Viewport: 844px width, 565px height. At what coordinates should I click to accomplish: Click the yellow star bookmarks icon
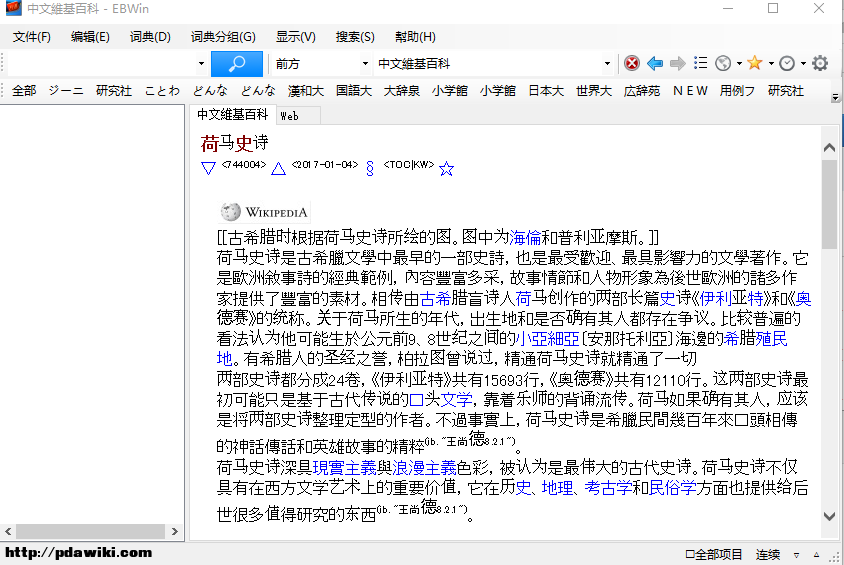pyautogui.click(x=755, y=63)
